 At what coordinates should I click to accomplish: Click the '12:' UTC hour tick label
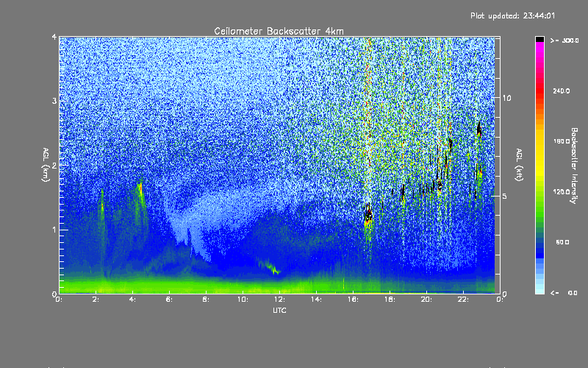279,300
